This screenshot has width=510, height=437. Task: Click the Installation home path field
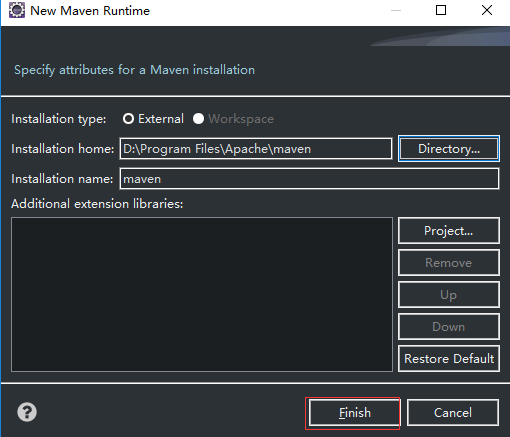coord(256,149)
